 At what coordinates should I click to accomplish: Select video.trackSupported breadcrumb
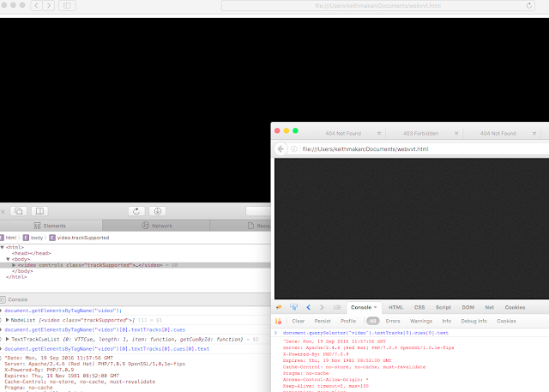(x=79, y=238)
